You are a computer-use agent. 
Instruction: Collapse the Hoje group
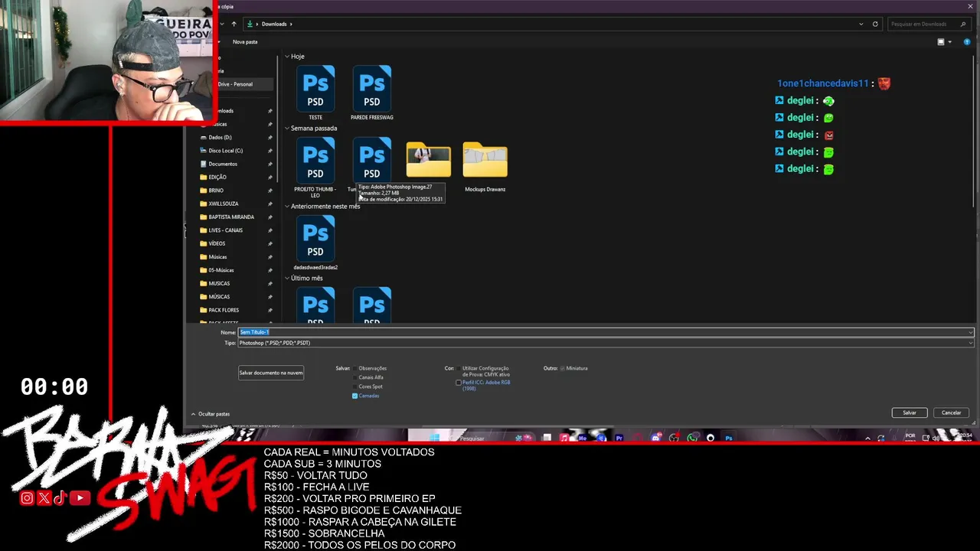(x=287, y=57)
